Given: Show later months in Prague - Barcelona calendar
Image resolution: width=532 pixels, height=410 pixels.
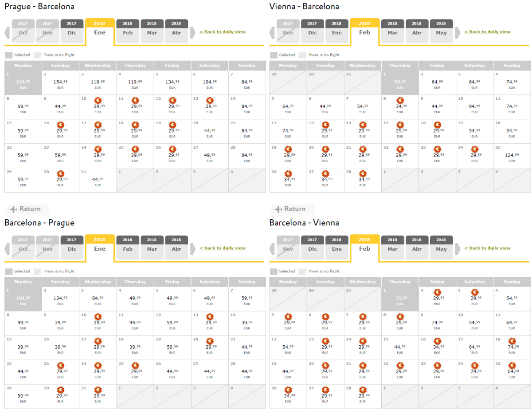Looking at the screenshot, I should pyautogui.click(x=193, y=32).
